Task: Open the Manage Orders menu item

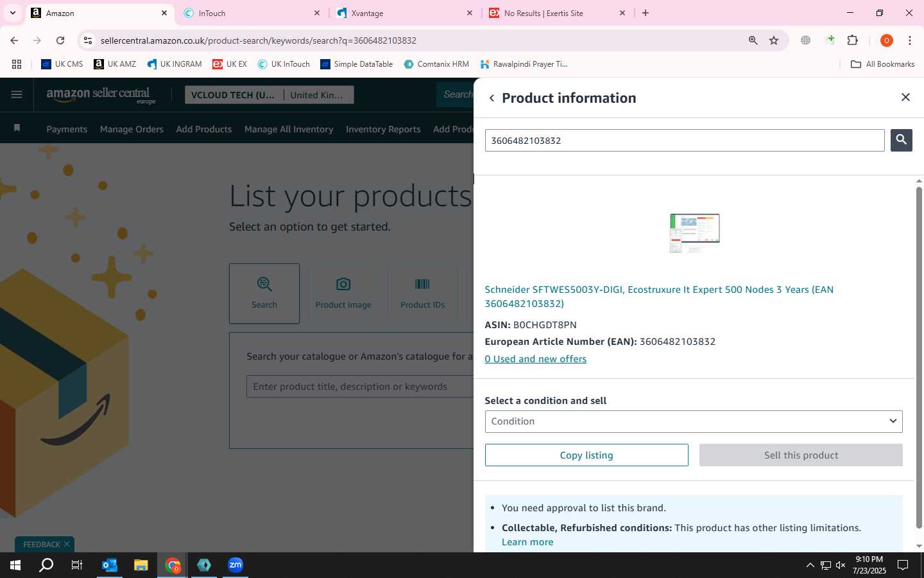Action: coord(132,129)
